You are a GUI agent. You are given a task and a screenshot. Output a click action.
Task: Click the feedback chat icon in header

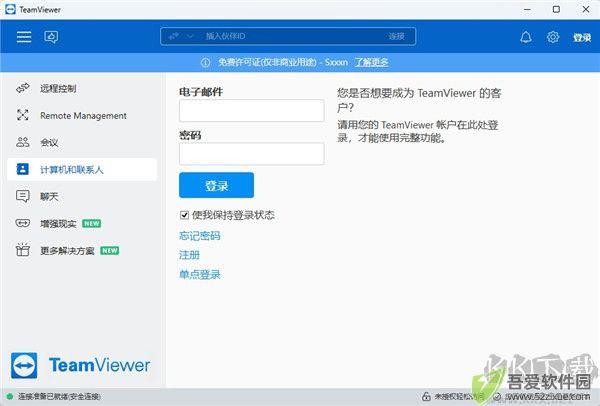tap(51, 37)
